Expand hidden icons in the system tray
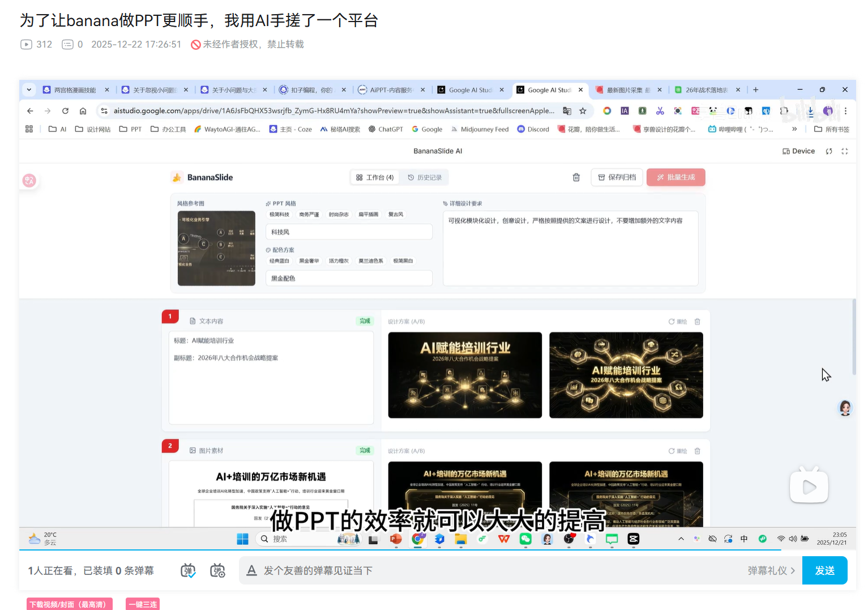Screen dimensions: 868x610 click(x=681, y=539)
